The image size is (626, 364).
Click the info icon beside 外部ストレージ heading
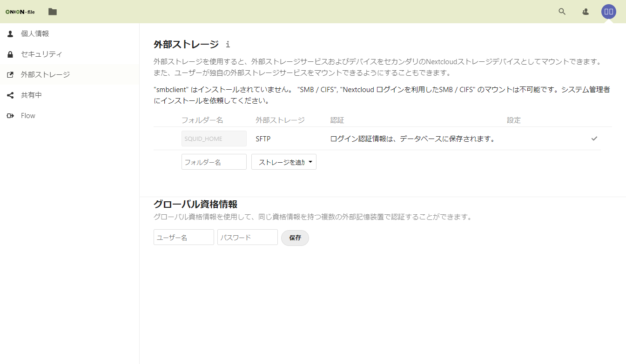(x=228, y=45)
